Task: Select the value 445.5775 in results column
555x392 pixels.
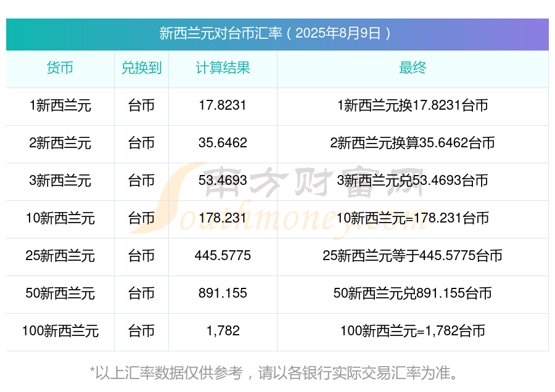Action: [223, 255]
